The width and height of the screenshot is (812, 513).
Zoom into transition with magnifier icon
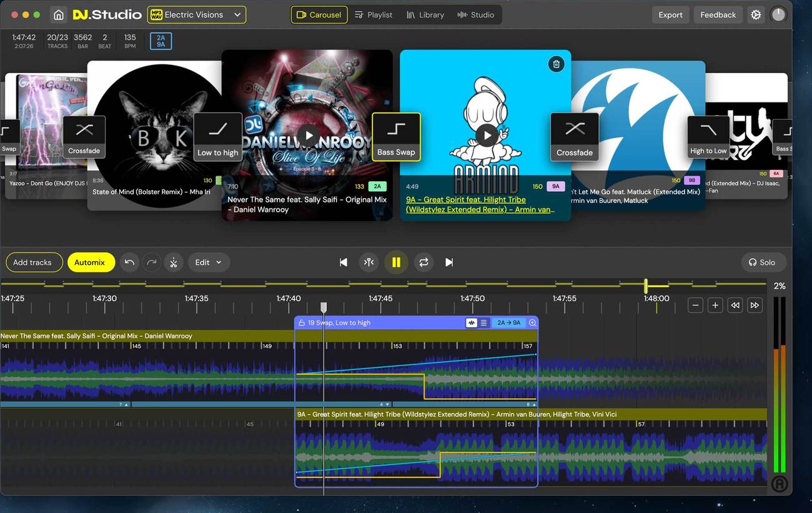(x=532, y=323)
